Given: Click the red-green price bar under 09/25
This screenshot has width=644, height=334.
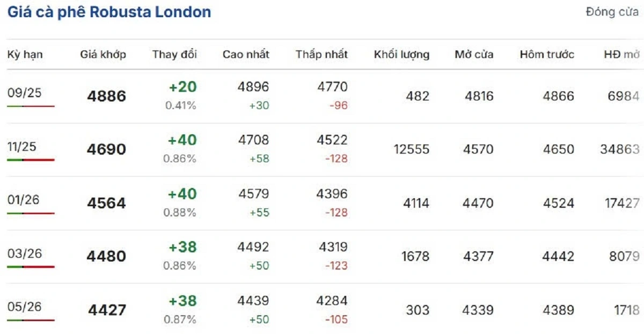Looking at the screenshot, I should pos(31,106).
